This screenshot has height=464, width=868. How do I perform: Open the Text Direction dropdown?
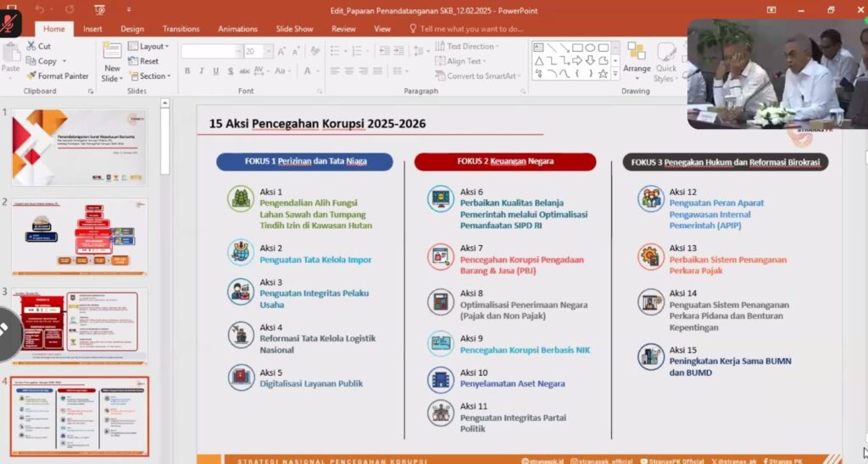tap(467, 46)
